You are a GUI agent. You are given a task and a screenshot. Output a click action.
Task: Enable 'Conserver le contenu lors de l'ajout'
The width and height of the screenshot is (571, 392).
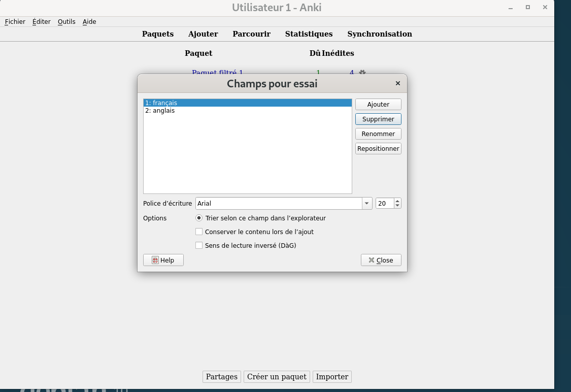point(199,232)
